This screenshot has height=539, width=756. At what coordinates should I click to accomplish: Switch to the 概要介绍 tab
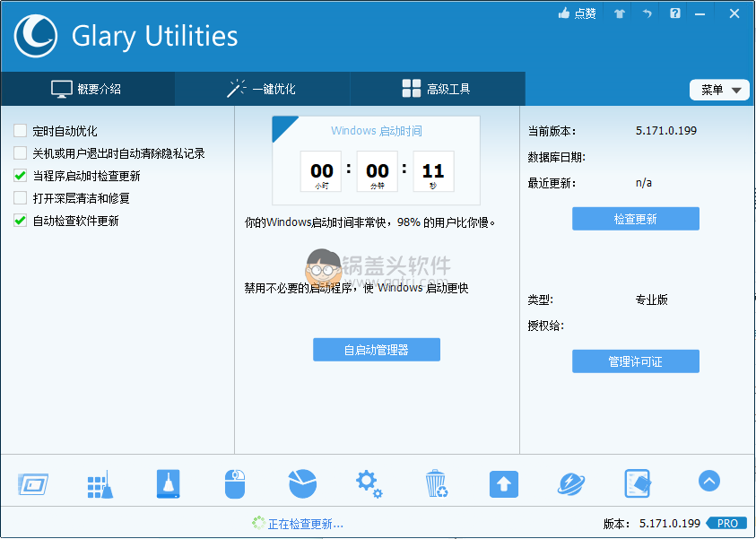tap(88, 89)
